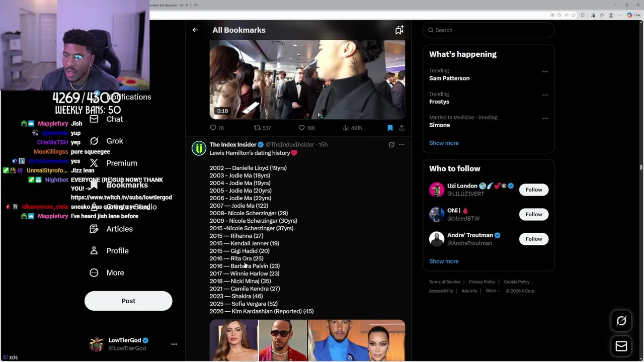Expand the More sidebar menu
This screenshot has width=644, height=362.
point(107,273)
